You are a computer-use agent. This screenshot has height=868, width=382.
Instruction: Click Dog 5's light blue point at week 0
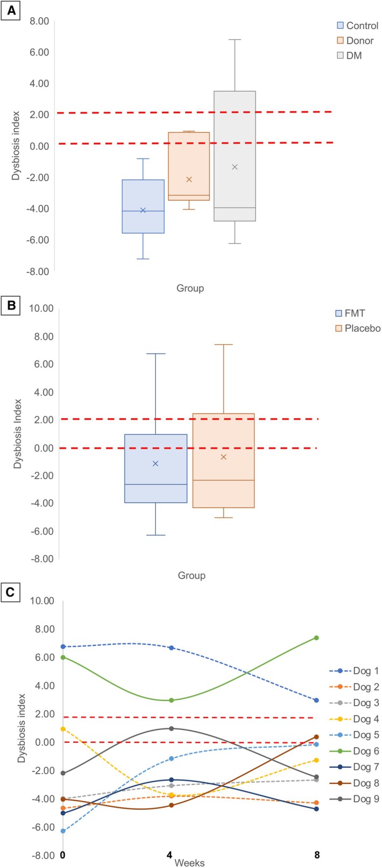[x=63, y=831]
